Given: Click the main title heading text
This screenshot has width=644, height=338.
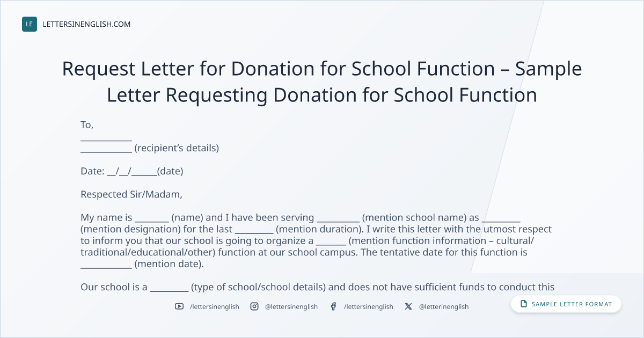Looking at the screenshot, I should pyautogui.click(x=322, y=82).
